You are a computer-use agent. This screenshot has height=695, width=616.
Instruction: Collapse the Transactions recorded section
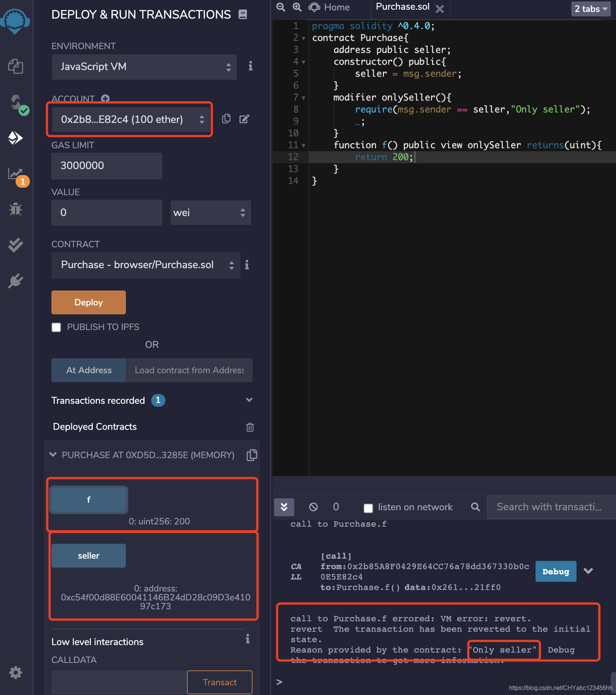(249, 400)
